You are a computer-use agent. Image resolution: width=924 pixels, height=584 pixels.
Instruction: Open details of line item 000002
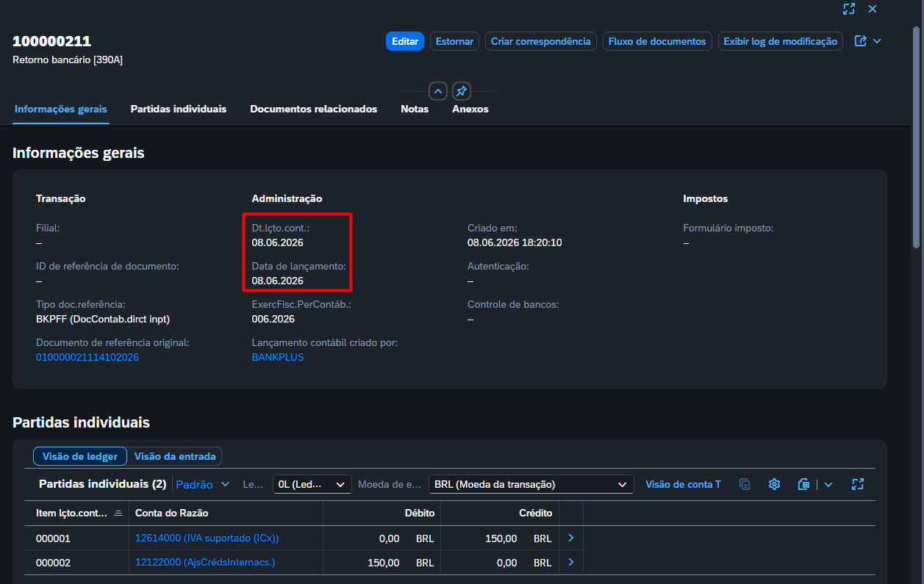pyautogui.click(x=571, y=563)
